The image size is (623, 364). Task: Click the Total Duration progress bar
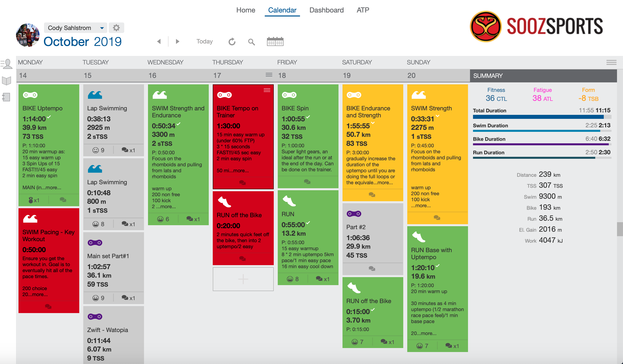click(542, 117)
